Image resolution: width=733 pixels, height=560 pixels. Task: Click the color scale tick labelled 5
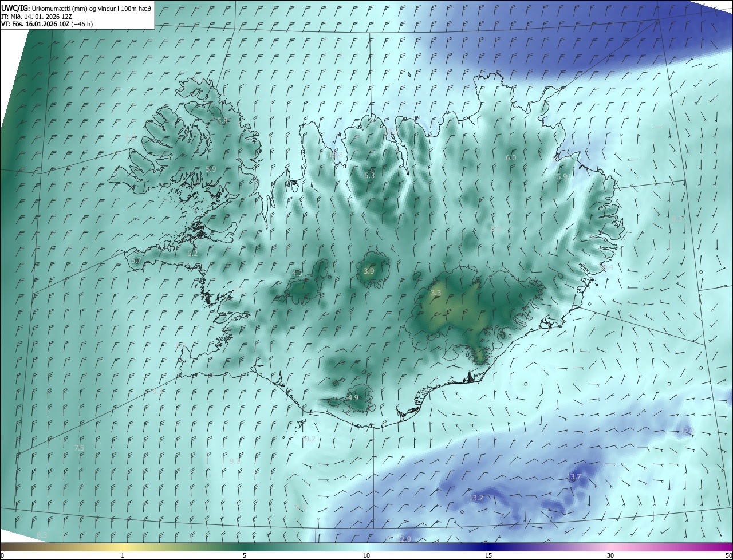pos(245,555)
